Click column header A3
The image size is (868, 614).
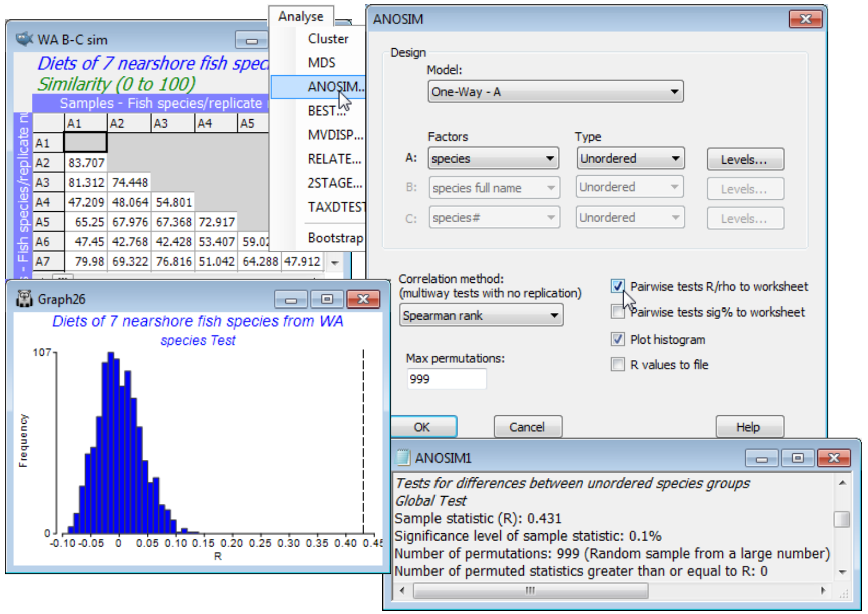pyautogui.click(x=173, y=123)
